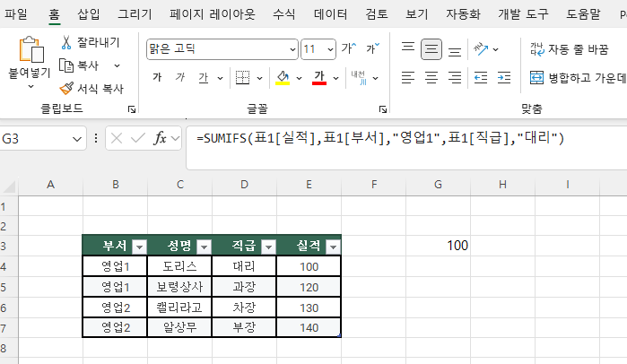Image resolution: width=627 pixels, height=364 pixels.
Task: Switch to the 수식 tab
Action: coord(284,14)
